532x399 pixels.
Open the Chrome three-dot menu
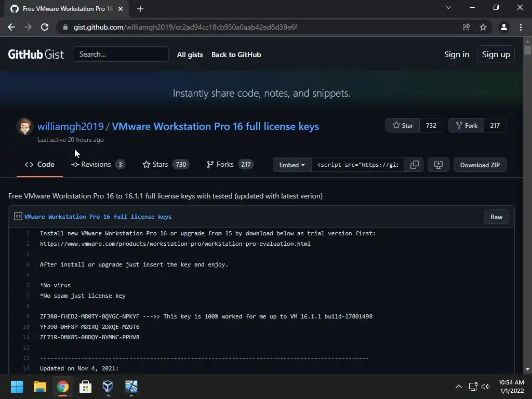(521, 27)
